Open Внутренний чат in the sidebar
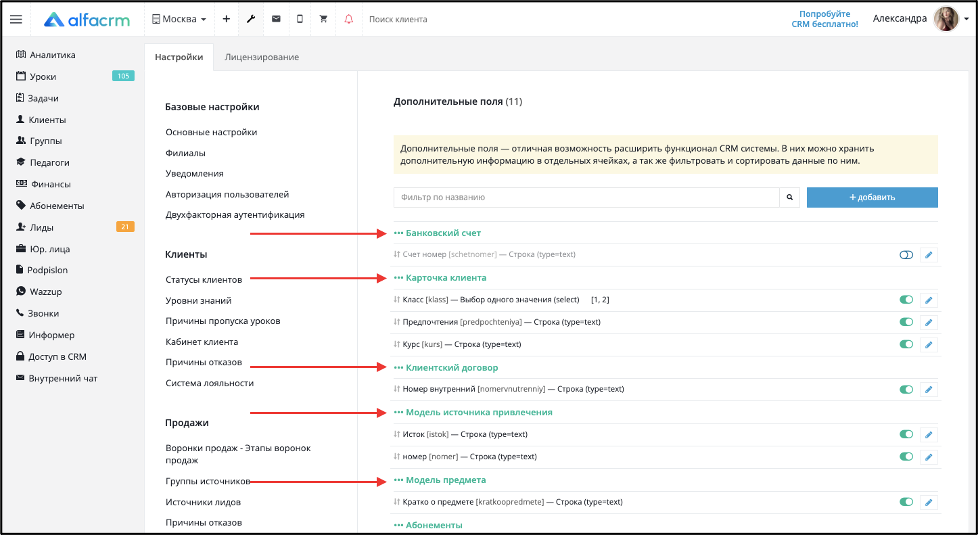This screenshot has width=979, height=535. coord(56,378)
